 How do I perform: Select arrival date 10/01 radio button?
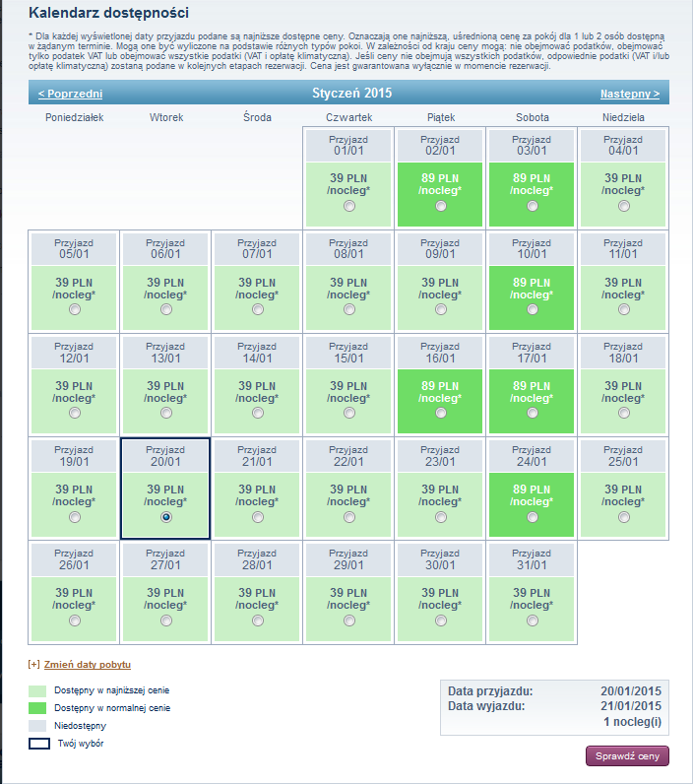[533, 309]
